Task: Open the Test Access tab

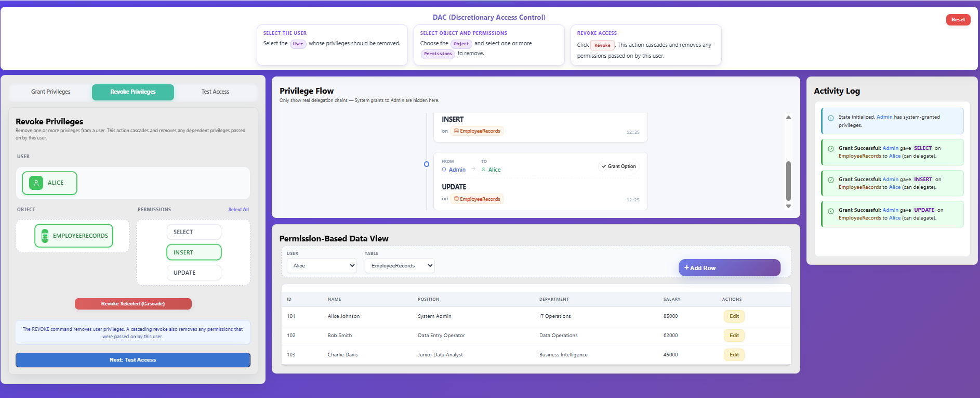Action: pos(215,92)
